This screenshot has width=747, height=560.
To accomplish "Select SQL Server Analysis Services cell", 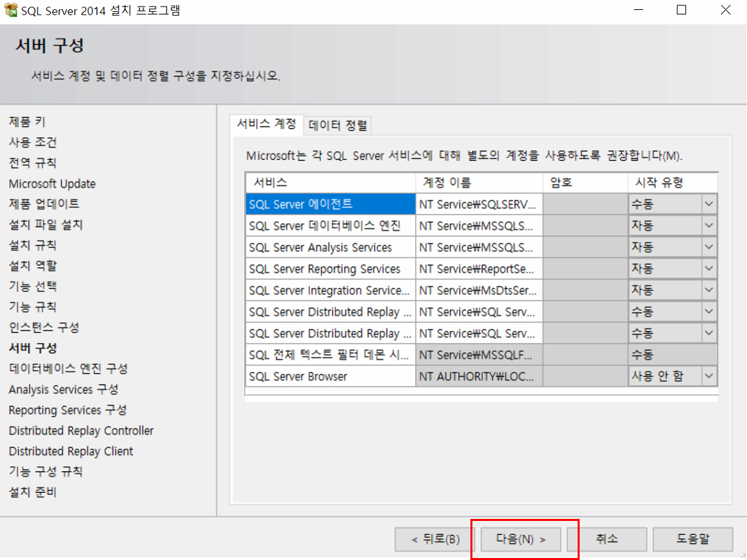I will [331, 247].
